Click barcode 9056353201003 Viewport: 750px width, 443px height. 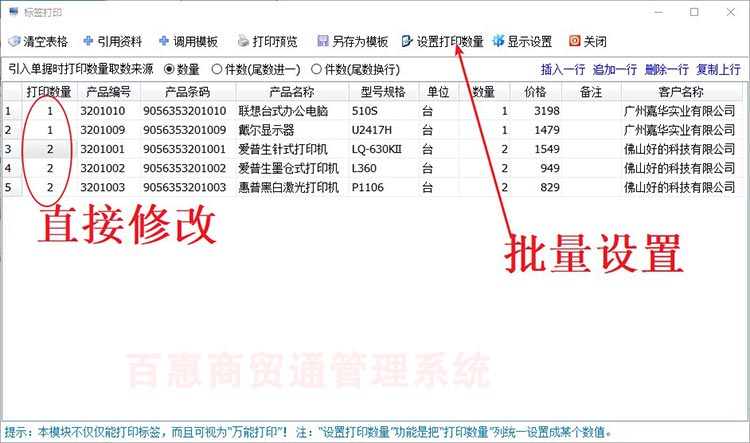tap(188, 188)
